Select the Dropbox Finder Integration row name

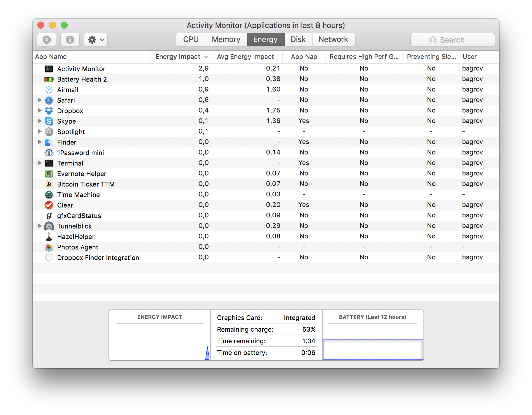[x=98, y=258]
